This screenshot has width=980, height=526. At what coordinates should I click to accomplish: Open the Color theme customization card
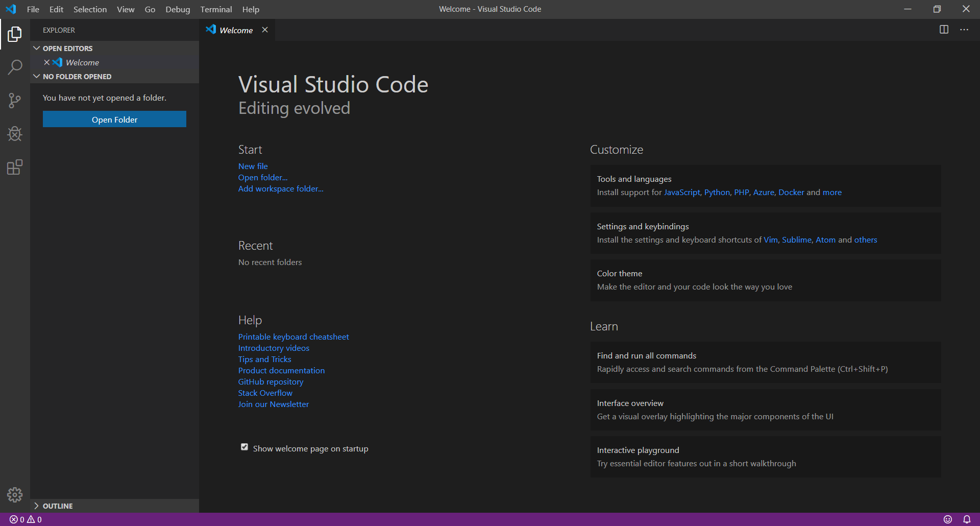tap(765, 280)
